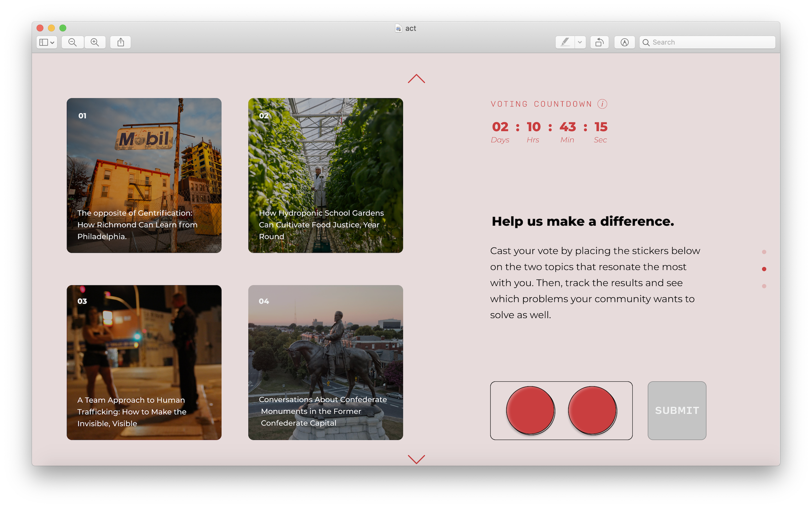Select the Highlight pen tool
The image size is (812, 508).
click(565, 42)
